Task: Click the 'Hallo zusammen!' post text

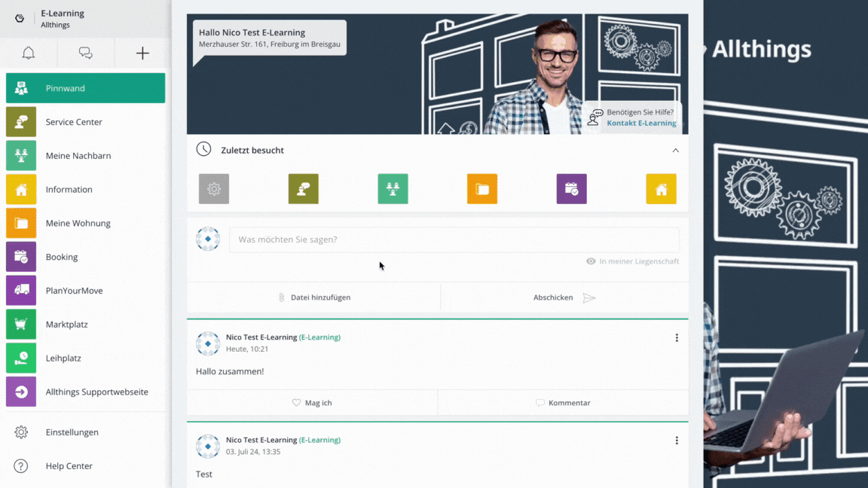Action: coord(230,371)
